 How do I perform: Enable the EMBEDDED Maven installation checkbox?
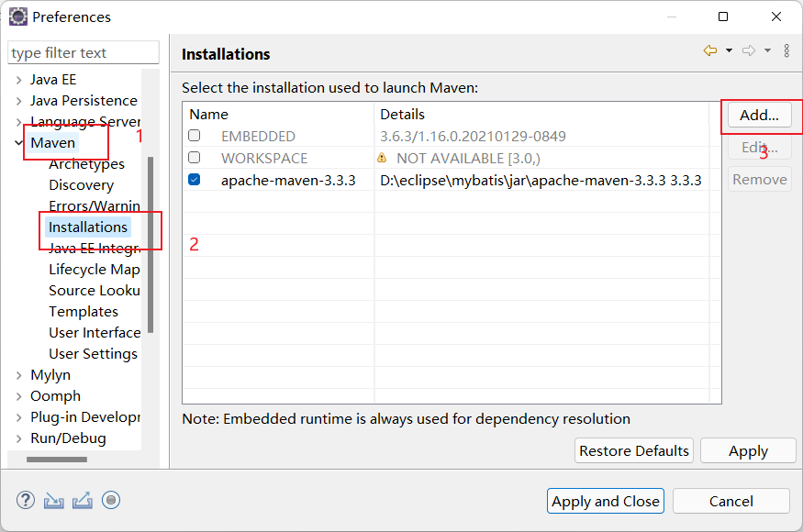point(195,136)
